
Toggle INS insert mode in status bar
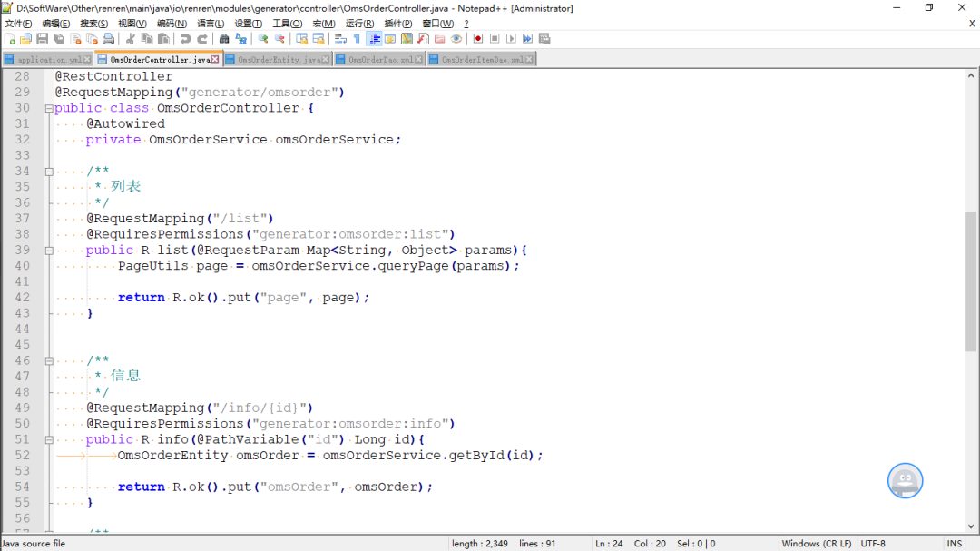click(954, 544)
